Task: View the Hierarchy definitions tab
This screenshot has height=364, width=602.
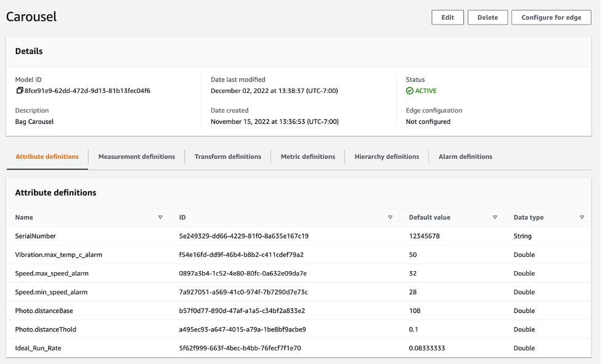Action: coord(386,156)
